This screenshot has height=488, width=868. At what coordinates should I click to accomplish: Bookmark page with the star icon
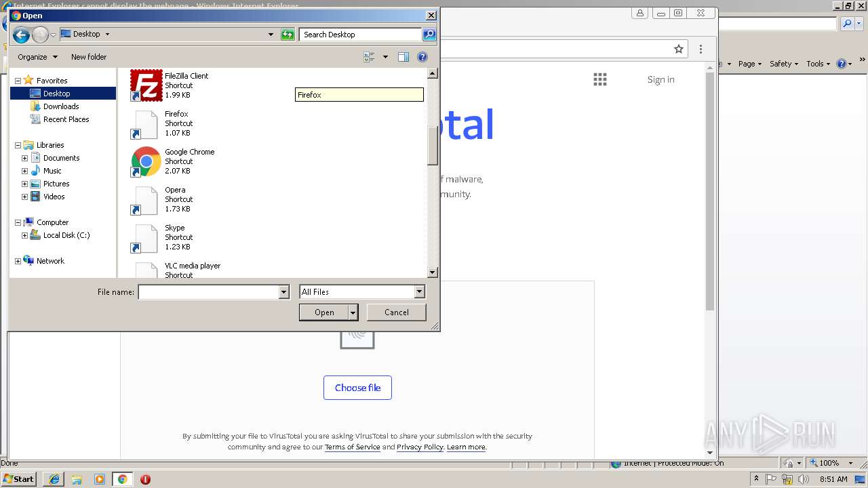pyautogui.click(x=679, y=49)
